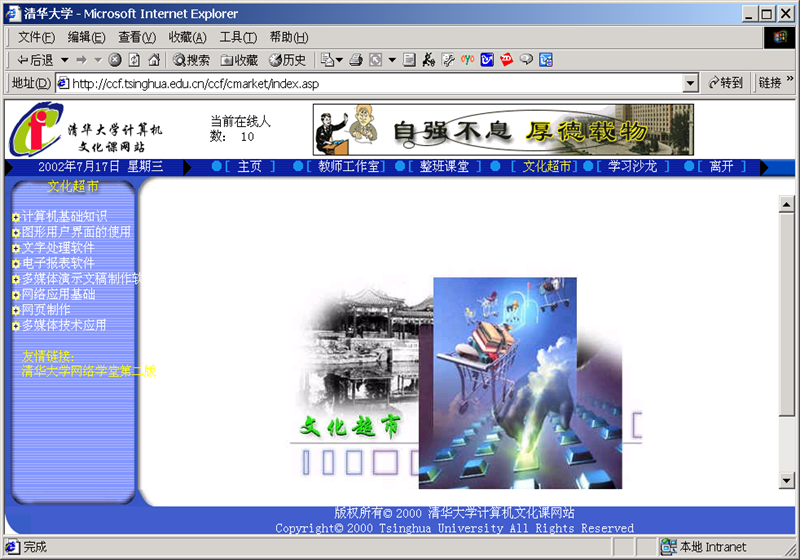Open the 网页制作 sidebar link
This screenshot has height=560, width=800.
pos(46,310)
